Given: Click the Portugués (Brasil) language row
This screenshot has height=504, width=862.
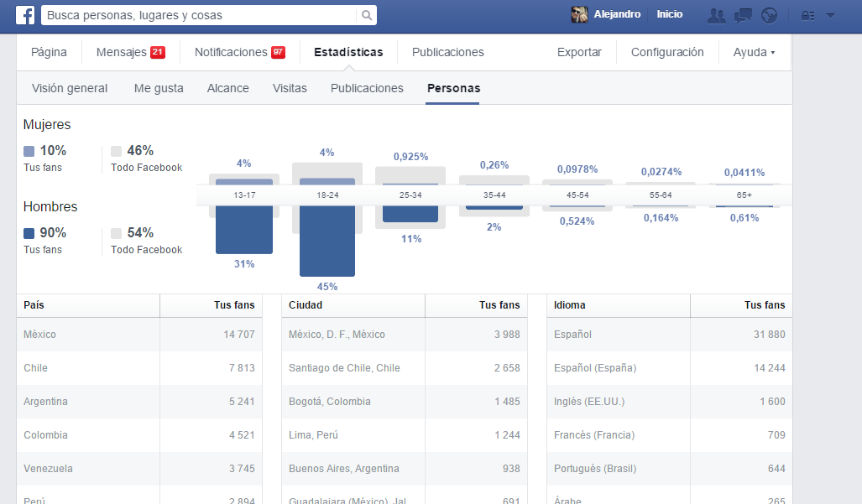Looking at the screenshot, I should [670, 468].
